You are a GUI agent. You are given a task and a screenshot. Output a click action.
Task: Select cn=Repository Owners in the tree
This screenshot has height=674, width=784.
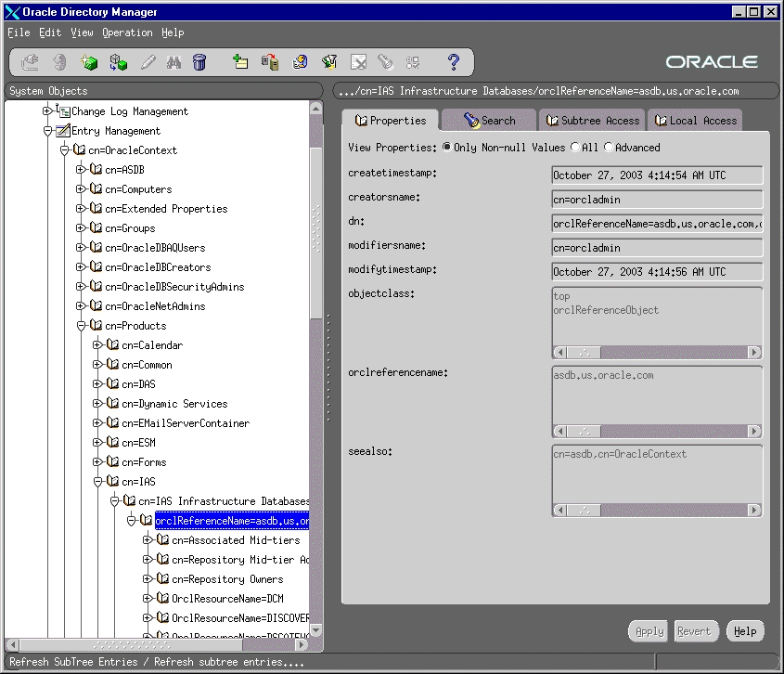[227, 579]
